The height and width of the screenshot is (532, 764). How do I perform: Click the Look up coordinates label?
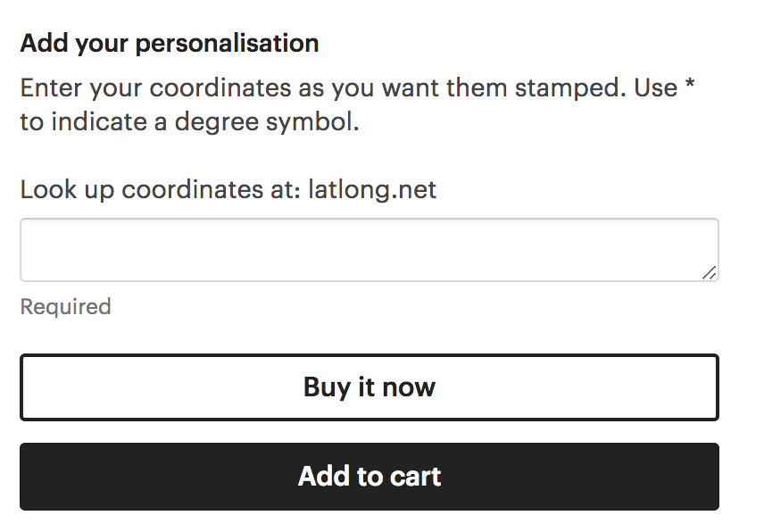click(x=161, y=189)
